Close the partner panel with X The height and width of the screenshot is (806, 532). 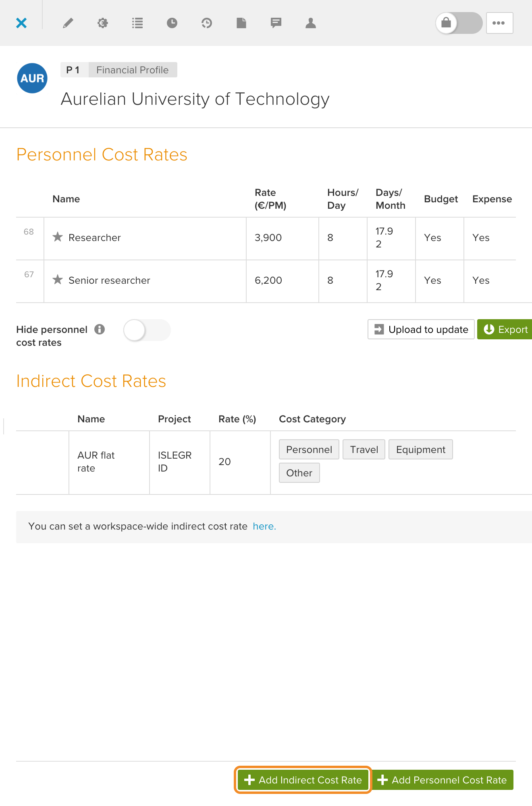point(21,23)
